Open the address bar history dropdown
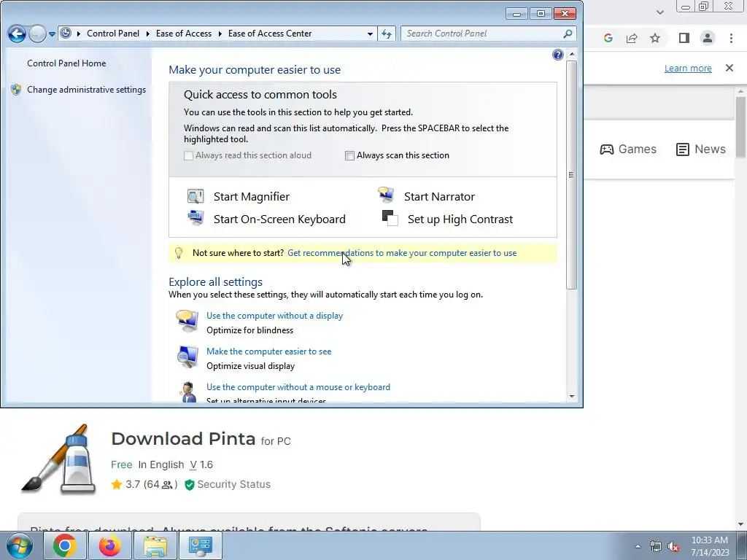This screenshot has width=747, height=560. pos(370,34)
